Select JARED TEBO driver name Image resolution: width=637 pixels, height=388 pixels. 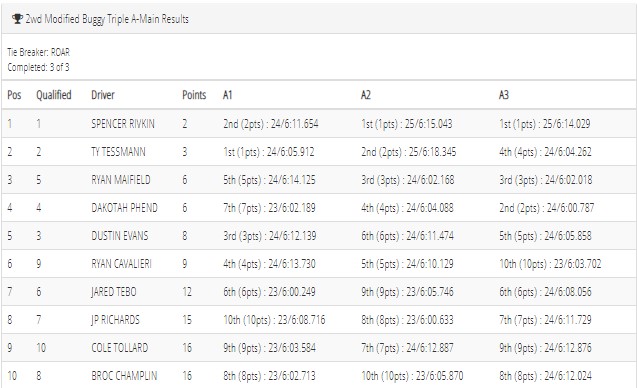tap(114, 292)
